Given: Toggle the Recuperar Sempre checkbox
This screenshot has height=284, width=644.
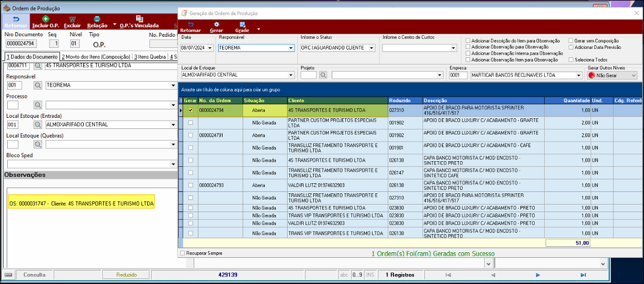Looking at the screenshot, I should coord(183,253).
